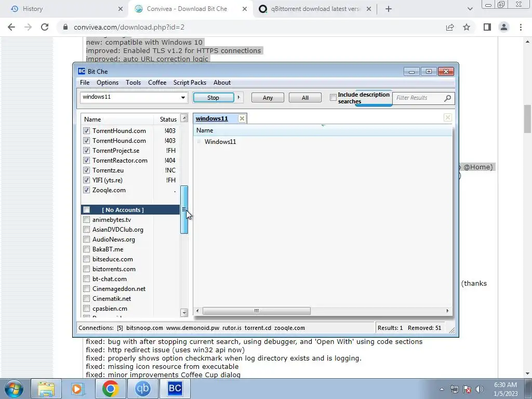
Task: Check the bitseduce.com checkbox
Action: point(87,259)
